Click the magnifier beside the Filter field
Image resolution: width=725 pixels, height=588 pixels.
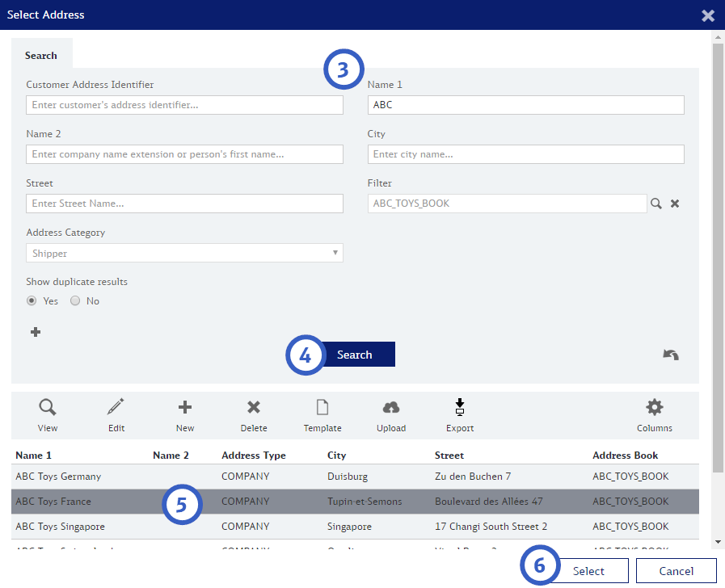(x=656, y=204)
